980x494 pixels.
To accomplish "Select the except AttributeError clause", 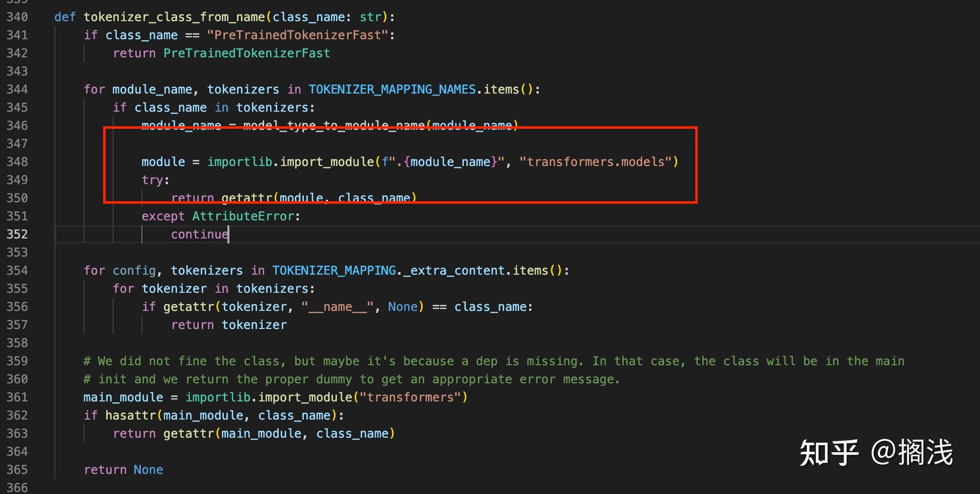I will 220,216.
